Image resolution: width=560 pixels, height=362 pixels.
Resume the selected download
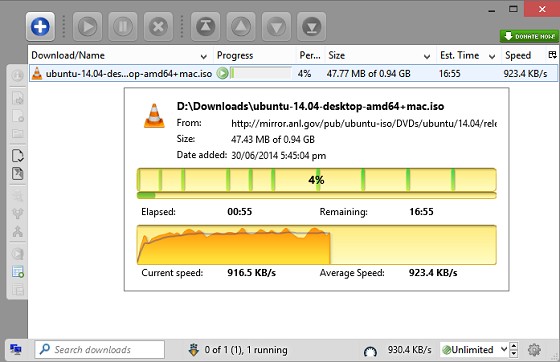[x=87, y=26]
